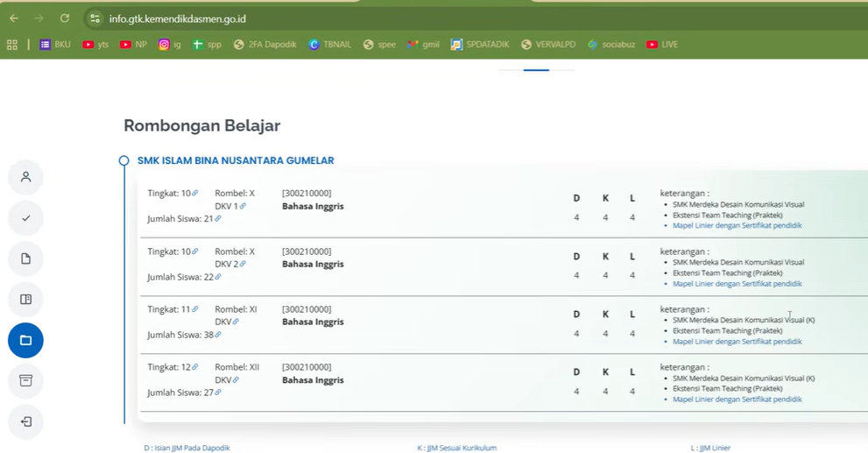Open the SPDATADIK bookmark

480,45
